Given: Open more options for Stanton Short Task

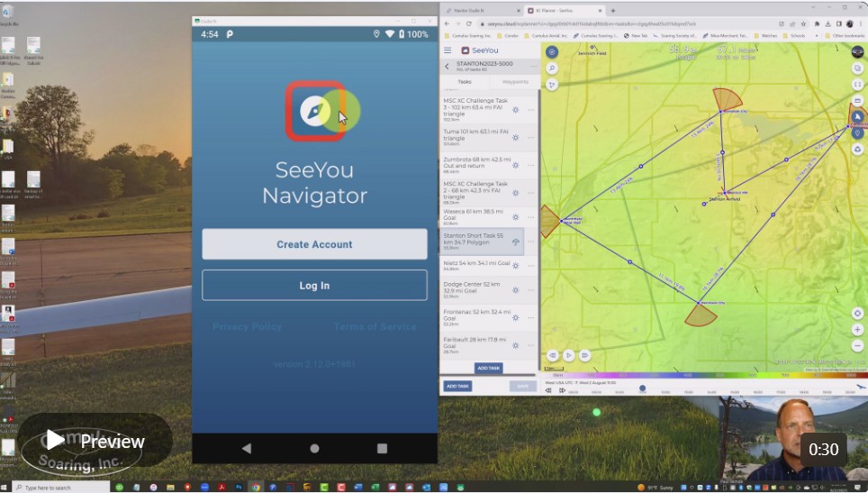Looking at the screenshot, I should point(531,242).
